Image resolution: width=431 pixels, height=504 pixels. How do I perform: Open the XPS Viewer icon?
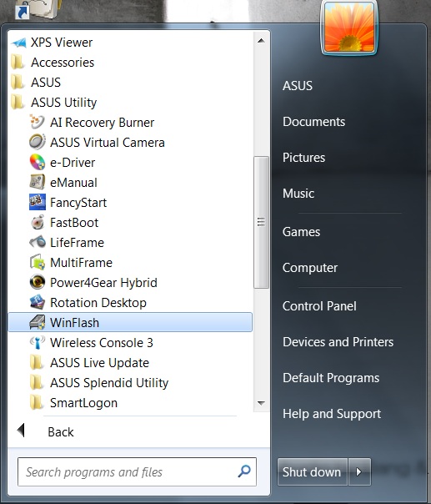pos(19,43)
